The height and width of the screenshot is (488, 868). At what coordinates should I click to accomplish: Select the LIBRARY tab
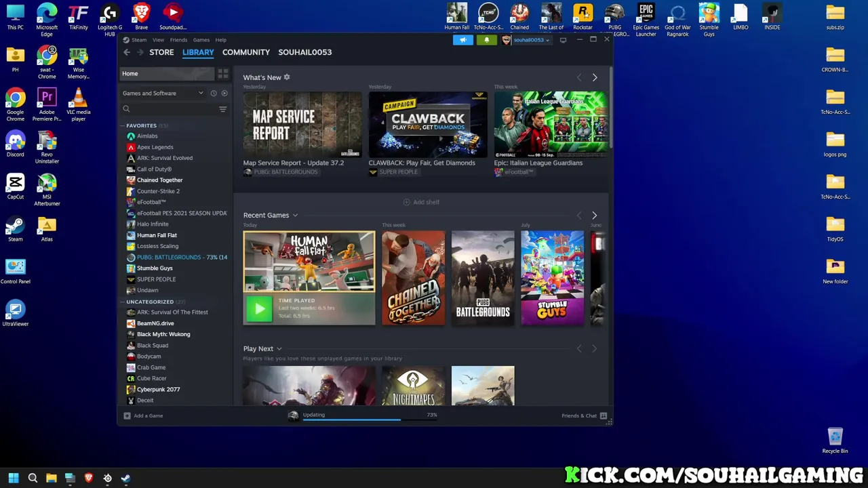click(x=198, y=52)
